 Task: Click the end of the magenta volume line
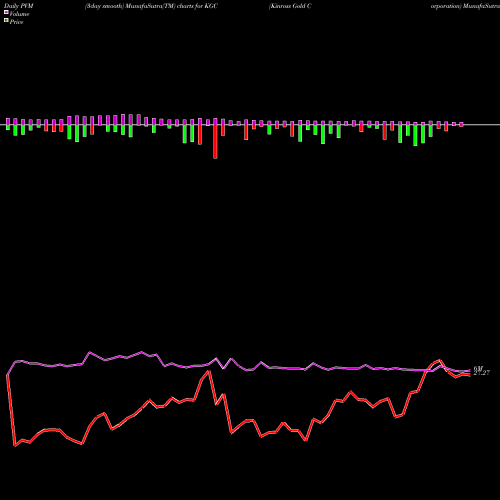coord(469,371)
